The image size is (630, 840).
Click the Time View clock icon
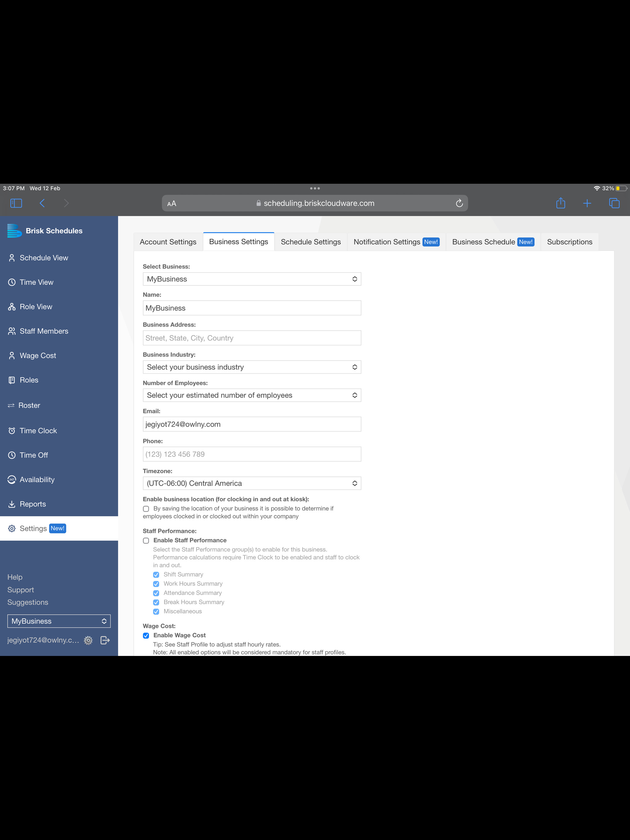point(12,282)
